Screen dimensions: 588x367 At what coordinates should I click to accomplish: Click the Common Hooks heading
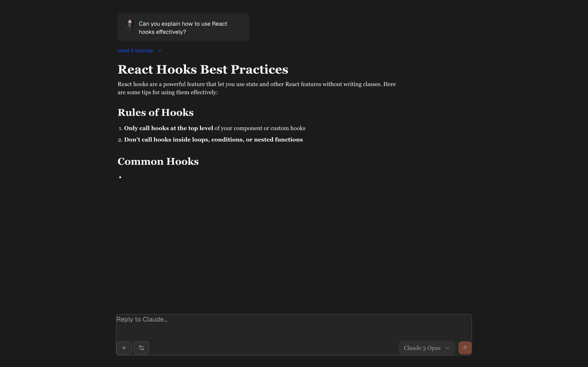point(158,161)
